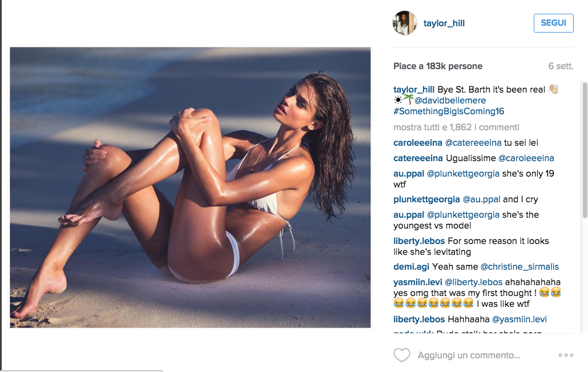This screenshot has width=588, height=372.
Task: Open catereeeina commenter profile
Action: click(418, 158)
